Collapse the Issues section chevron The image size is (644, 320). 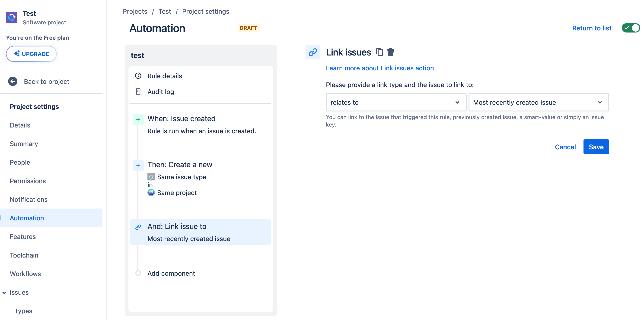[x=4, y=292]
